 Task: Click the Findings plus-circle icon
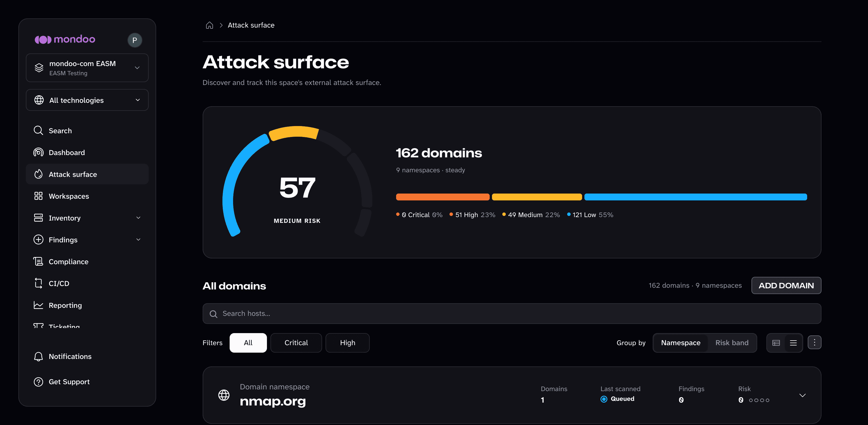click(x=38, y=239)
